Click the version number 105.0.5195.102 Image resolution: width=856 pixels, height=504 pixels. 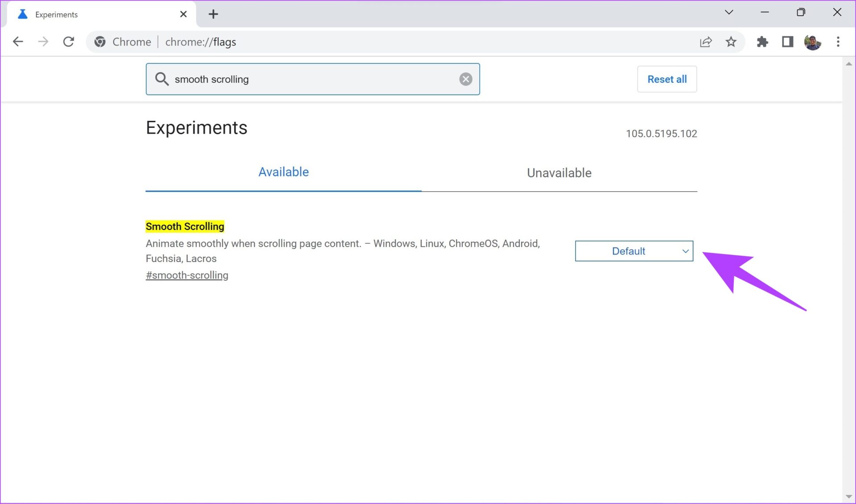pyautogui.click(x=661, y=134)
